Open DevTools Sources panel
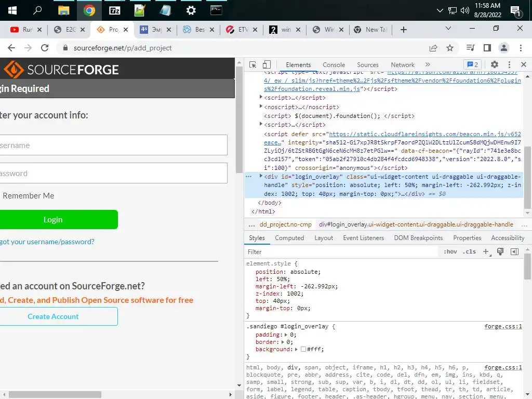 (x=368, y=65)
